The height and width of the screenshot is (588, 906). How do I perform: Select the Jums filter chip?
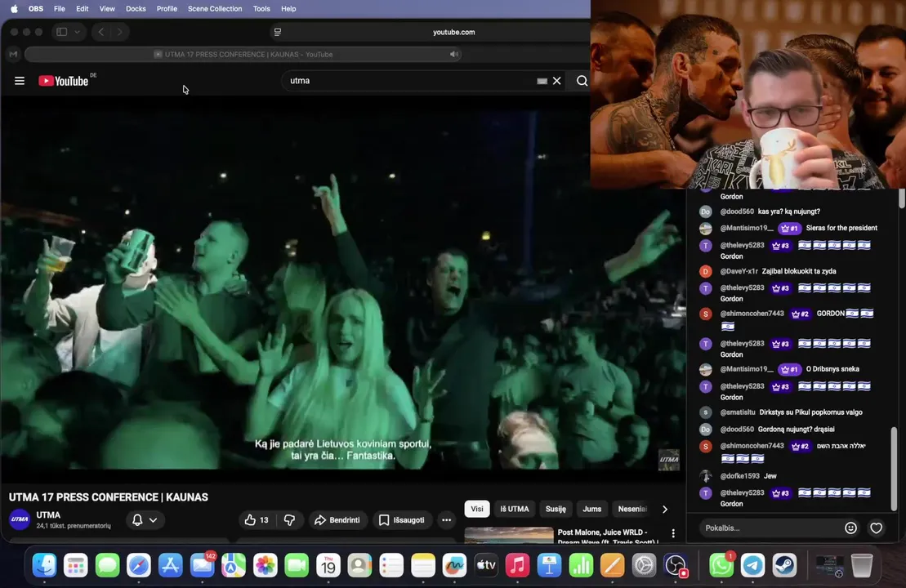[591, 509]
